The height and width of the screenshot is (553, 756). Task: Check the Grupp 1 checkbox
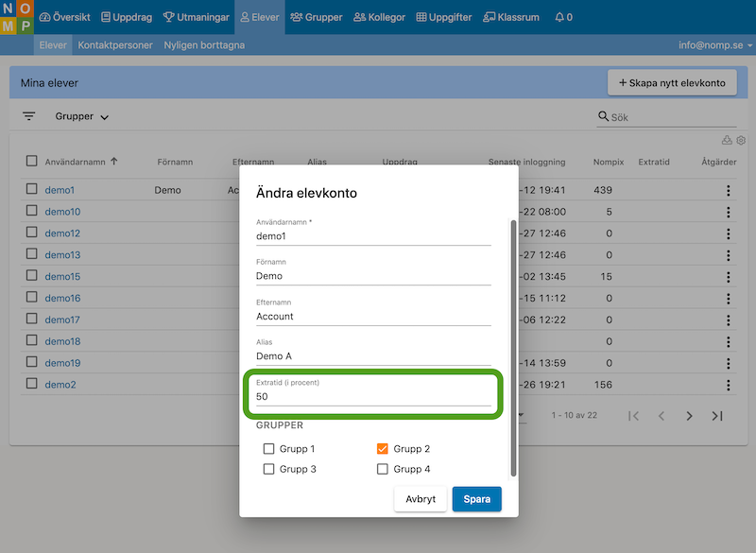(x=269, y=449)
